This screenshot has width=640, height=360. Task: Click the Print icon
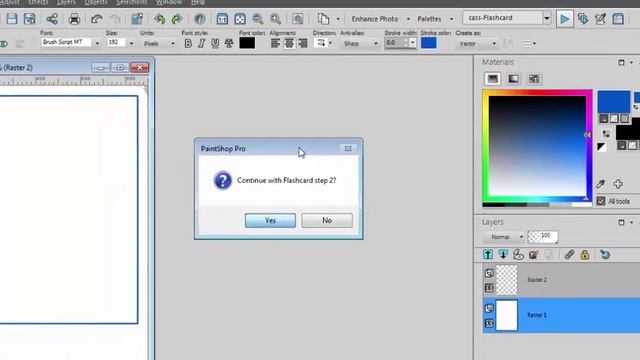[x=74, y=19]
